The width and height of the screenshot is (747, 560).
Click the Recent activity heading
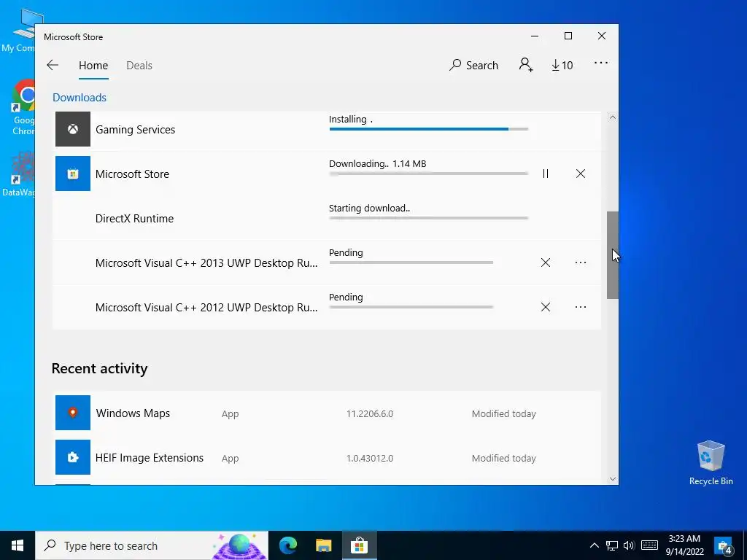coord(99,368)
